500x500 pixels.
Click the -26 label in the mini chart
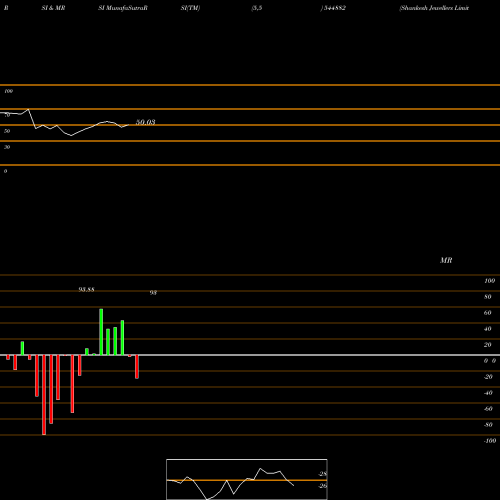(x=323, y=486)
